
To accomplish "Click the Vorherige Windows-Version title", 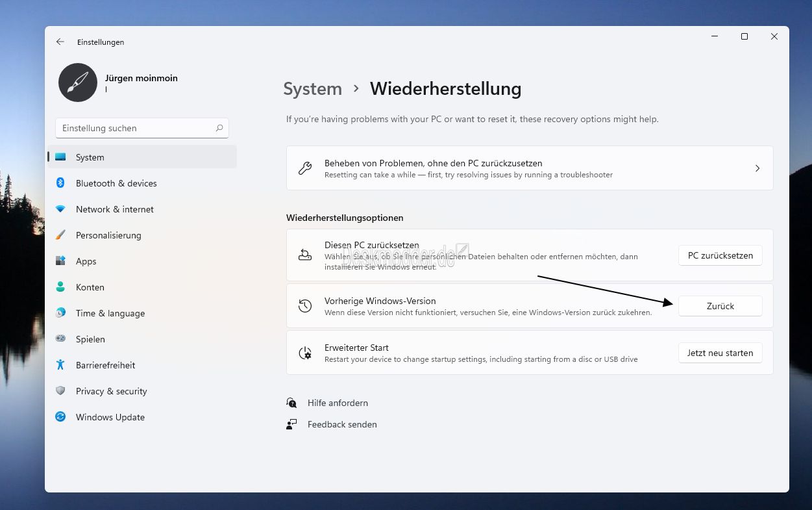I will pos(380,301).
